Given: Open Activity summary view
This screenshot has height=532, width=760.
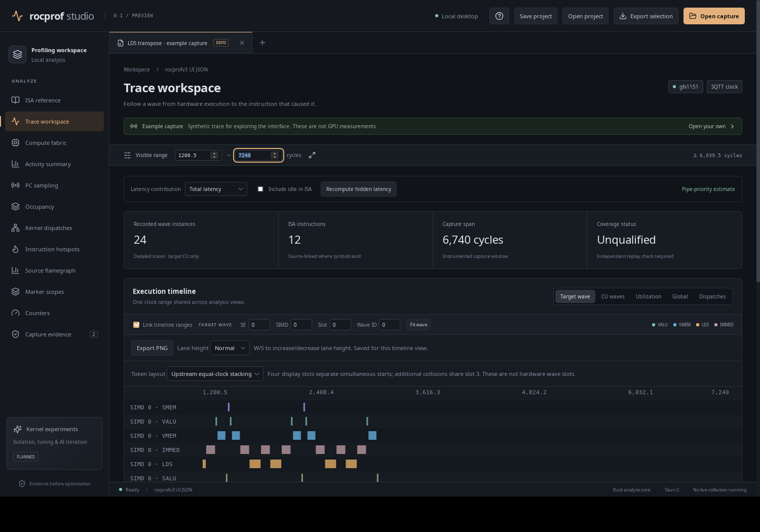Looking at the screenshot, I should pos(54,164).
